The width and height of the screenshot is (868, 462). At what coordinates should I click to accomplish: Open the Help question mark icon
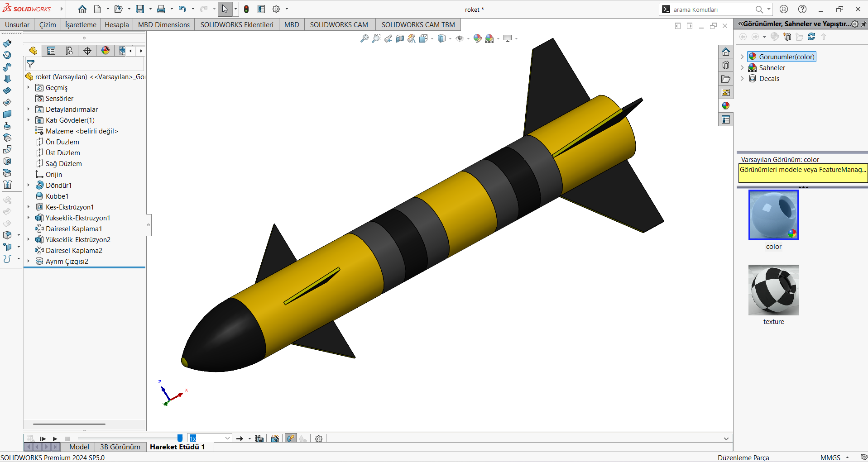[802, 9]
